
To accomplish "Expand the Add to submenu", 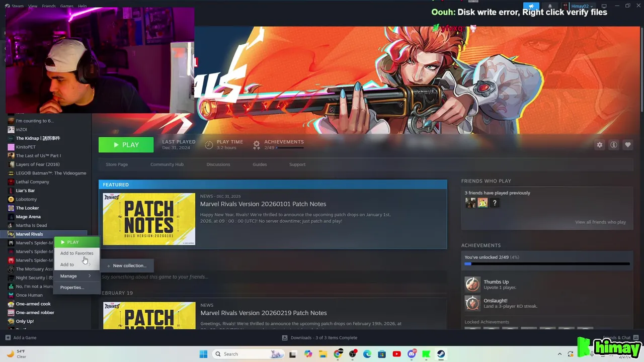I will tap(76, 264).
